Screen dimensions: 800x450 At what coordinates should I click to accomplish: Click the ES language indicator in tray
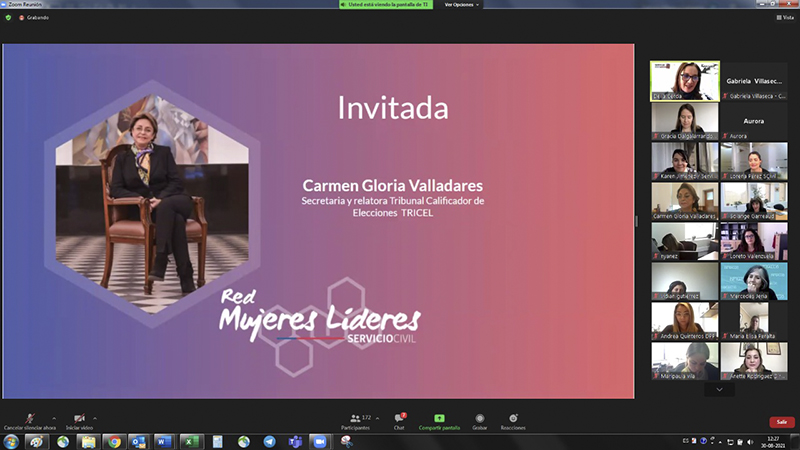coord(685,441)
